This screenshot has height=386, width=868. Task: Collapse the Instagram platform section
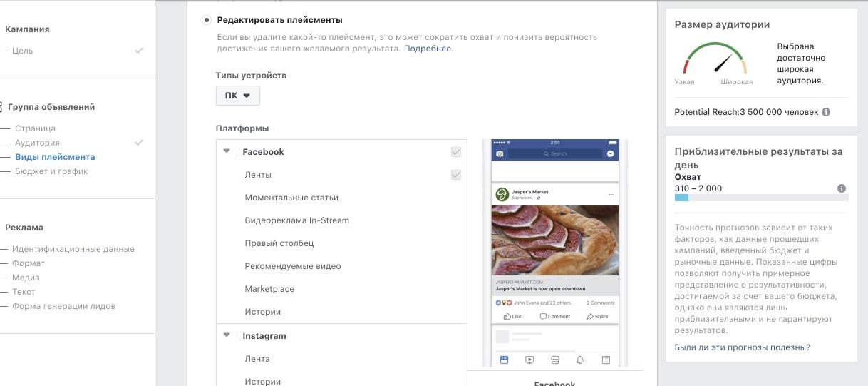click(x=227, y=335)
